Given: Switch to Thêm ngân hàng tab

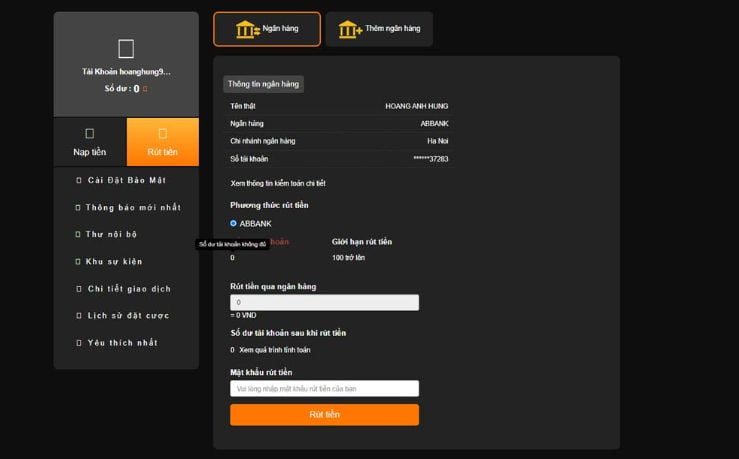Looking at the screenshot, I should click(379, 29).
